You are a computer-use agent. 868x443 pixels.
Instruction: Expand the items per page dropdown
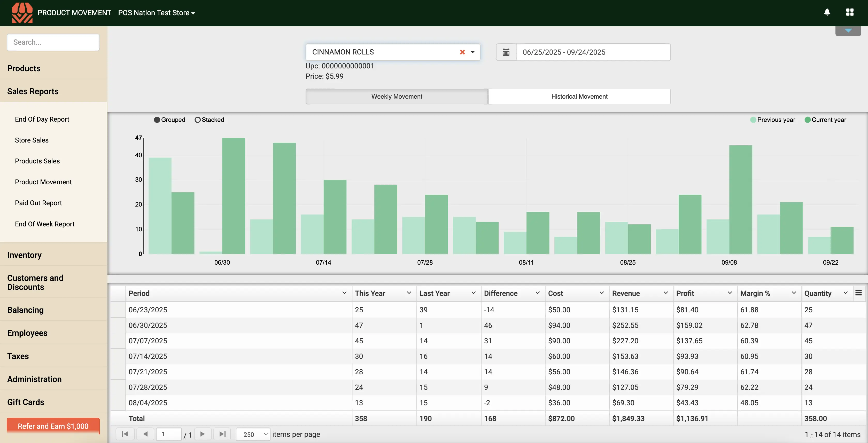pos(253,434)
